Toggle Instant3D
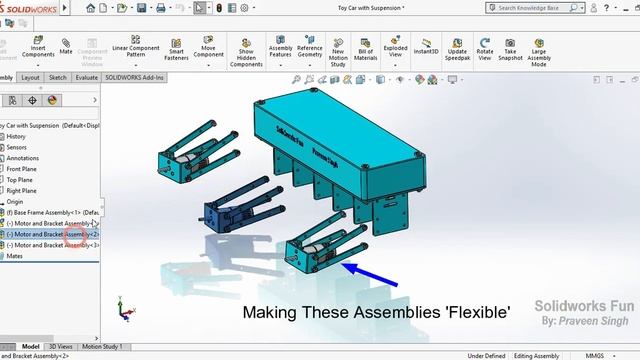The width and height of the screenshot is (640, 360). click(x=426, y=46)
